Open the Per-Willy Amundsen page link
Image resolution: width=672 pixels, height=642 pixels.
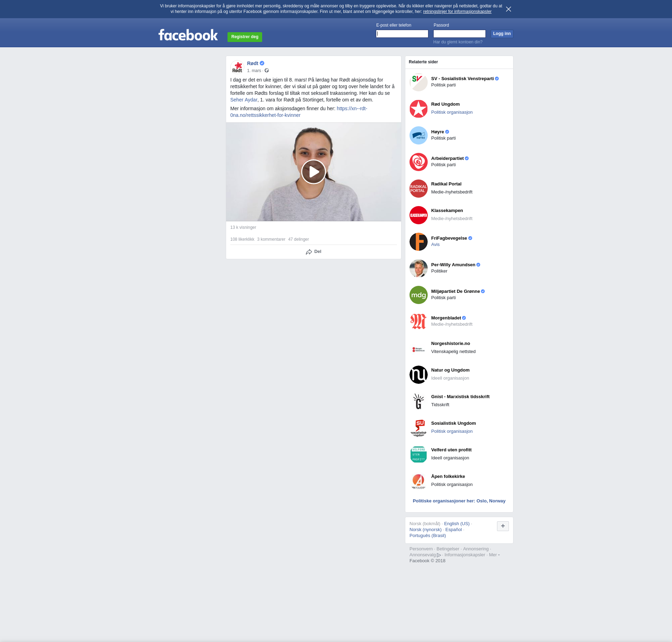453,265
